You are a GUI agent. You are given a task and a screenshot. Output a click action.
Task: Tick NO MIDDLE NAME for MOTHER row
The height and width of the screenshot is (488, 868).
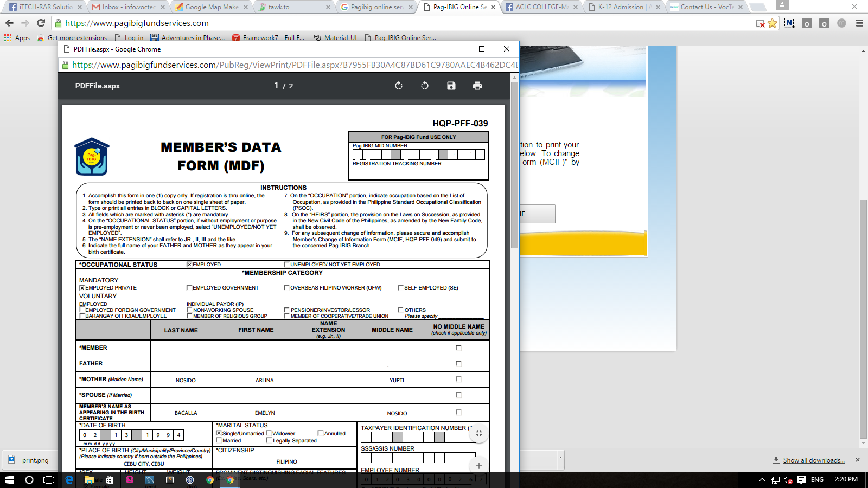point(458,379)
